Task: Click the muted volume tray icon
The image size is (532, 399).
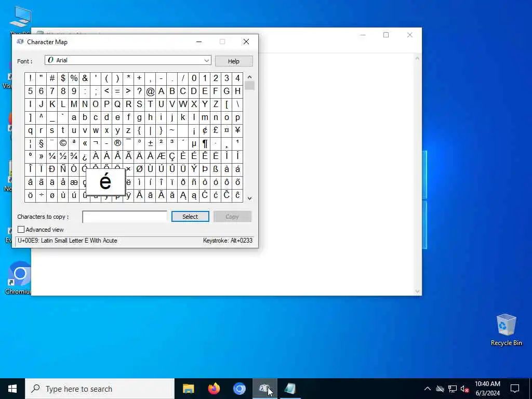Action: 464,389
